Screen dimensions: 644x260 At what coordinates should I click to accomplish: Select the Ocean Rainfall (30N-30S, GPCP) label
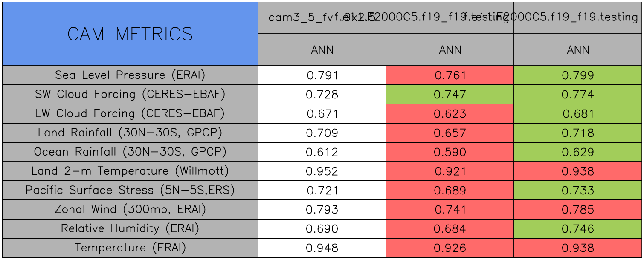coord(130,152)
